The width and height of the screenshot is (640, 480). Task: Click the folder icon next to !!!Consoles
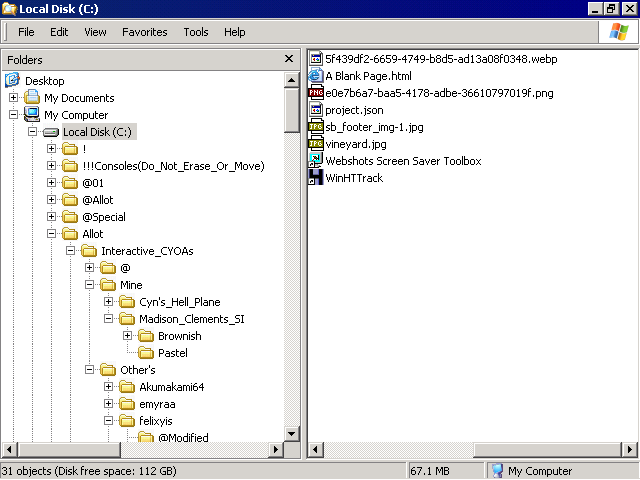pyautogui.click(x=70, y=166)
